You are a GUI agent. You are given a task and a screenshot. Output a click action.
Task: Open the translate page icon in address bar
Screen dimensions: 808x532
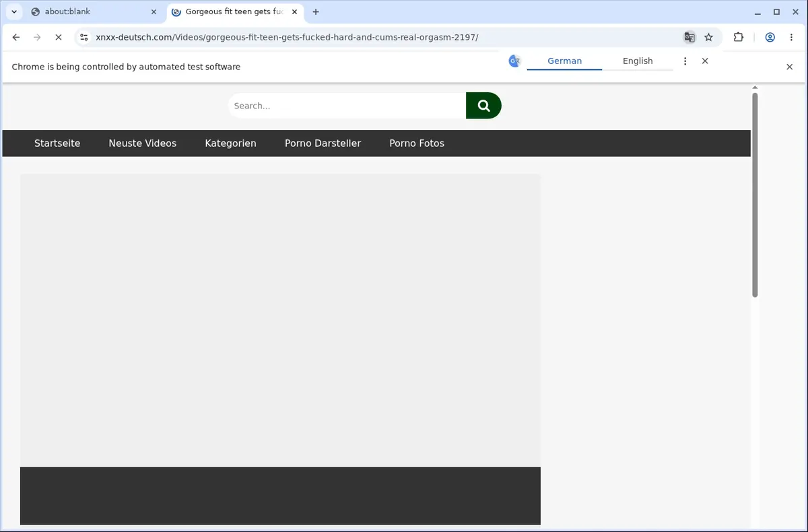click(689, 38)
